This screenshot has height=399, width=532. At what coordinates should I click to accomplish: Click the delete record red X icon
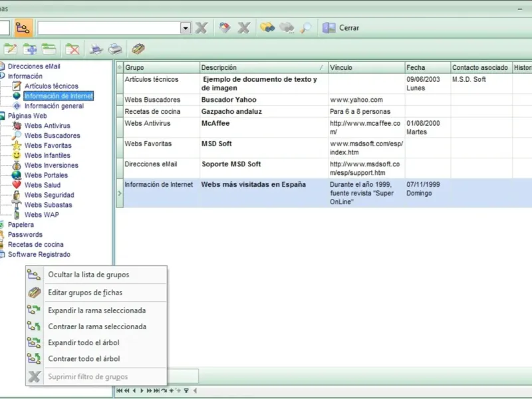coord(72,49)
